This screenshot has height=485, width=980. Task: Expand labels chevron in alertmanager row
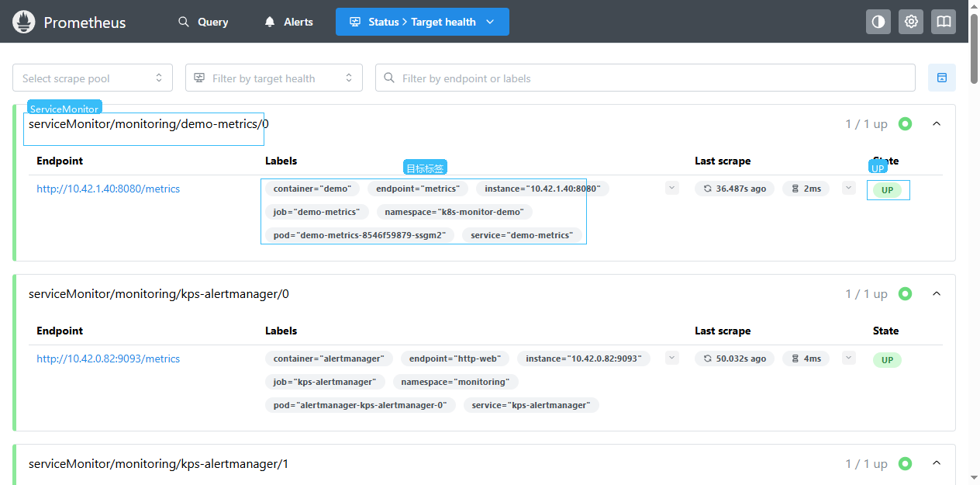point(672,358)
